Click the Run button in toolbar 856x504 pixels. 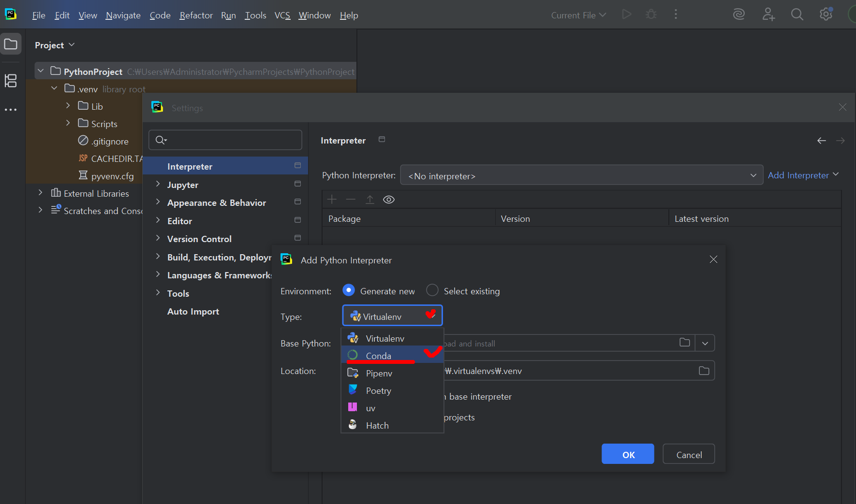click(x=627, y=14)
